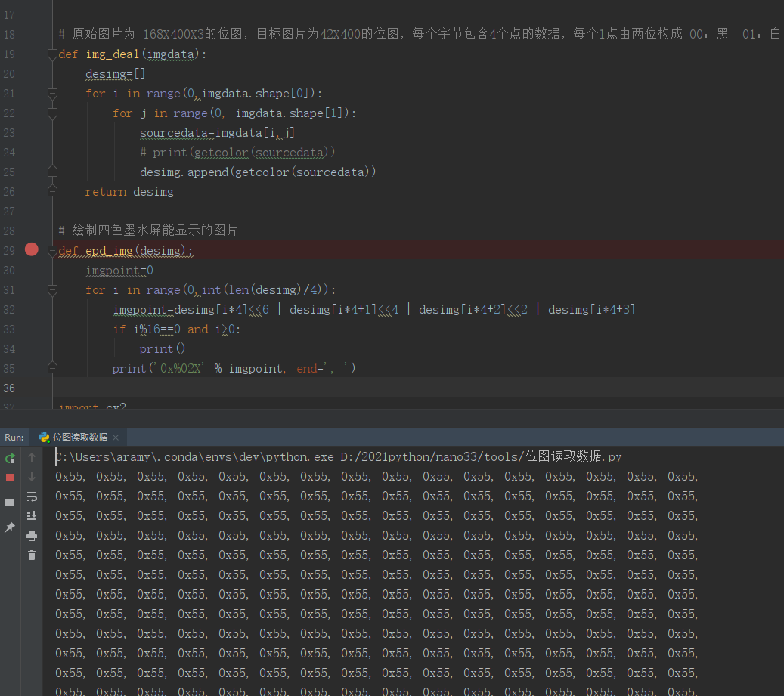Close the 位图读取数据 run tab

click(116, 438)
